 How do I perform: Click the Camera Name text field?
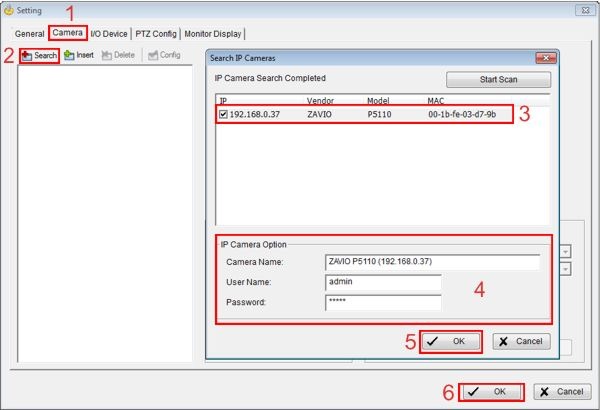point(432,262)
